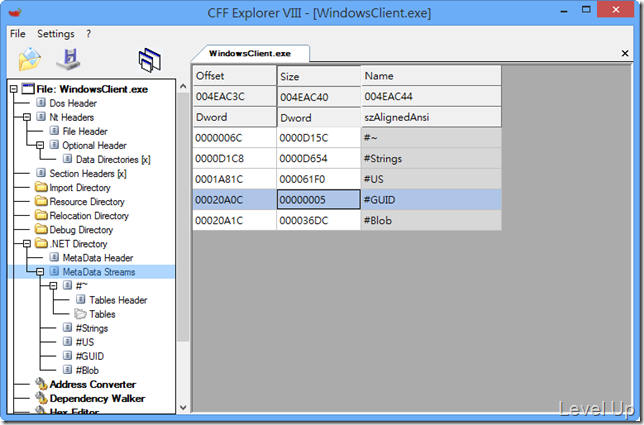Click the #GUID name cell in table
This screenshot has height=425, width=644.
[431, 200]
